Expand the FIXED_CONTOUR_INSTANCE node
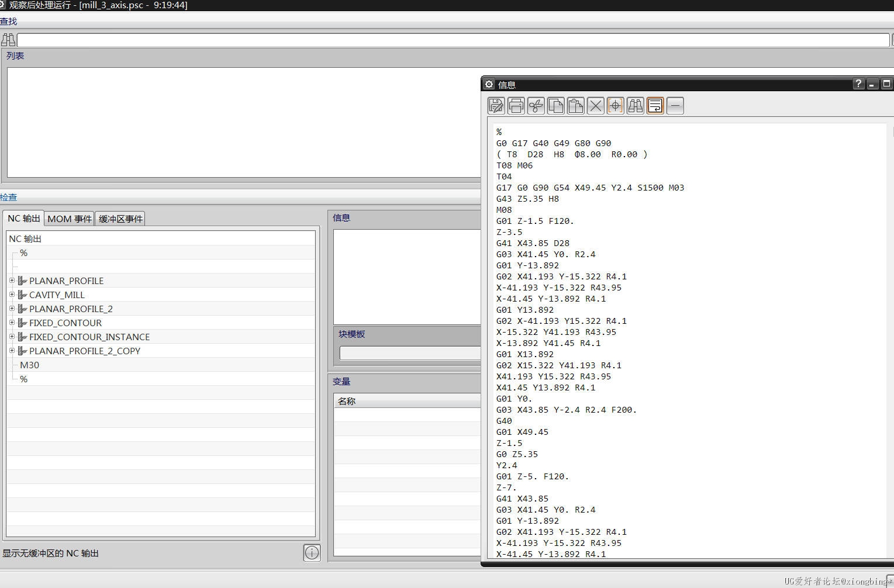 [12, 337]
